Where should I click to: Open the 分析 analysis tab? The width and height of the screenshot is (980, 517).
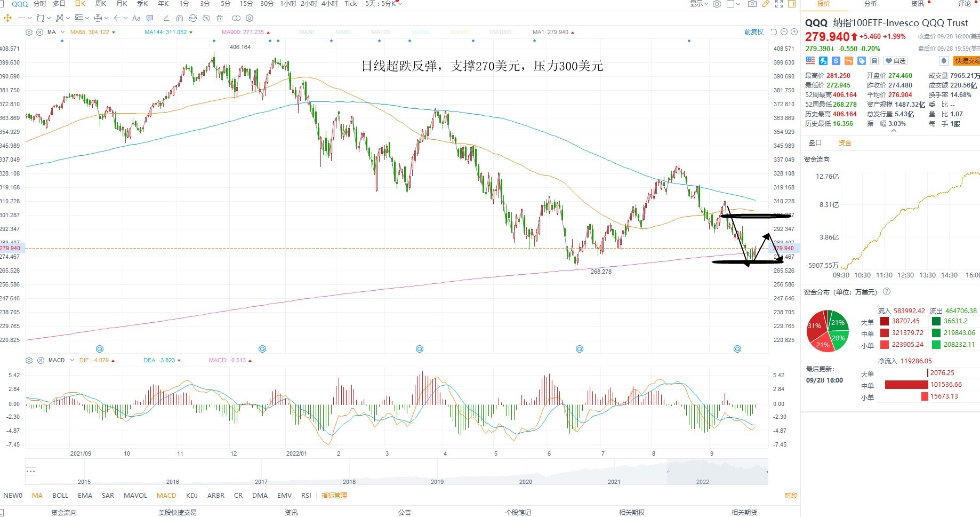pyautogui.click(x=871, y=4)
